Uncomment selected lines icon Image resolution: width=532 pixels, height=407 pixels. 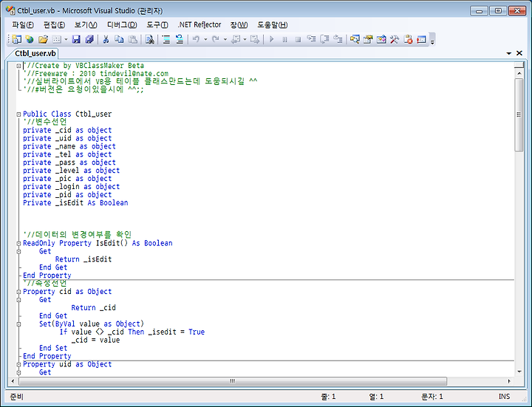pyautogui.click(x=180, y=39)
